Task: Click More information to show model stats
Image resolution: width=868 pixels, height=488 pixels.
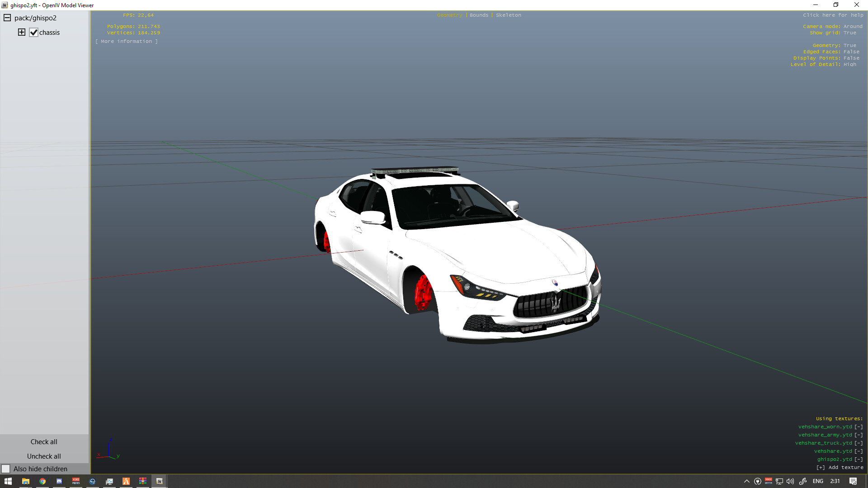Action: [127, 41]
